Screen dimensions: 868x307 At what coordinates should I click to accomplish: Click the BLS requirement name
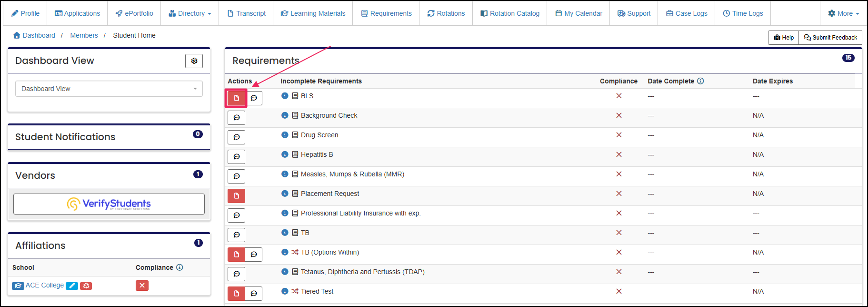tap(307, 96)
